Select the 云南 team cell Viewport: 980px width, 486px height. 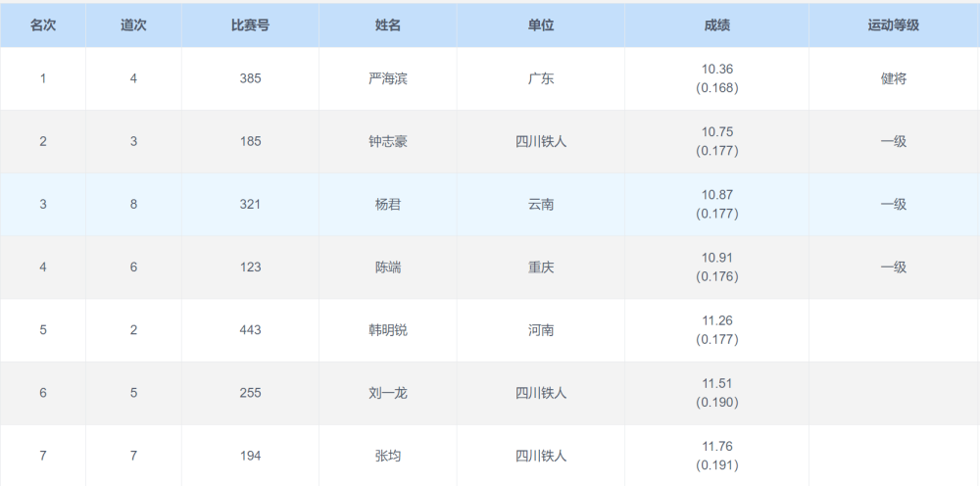pyautogui.click(x=541, y=205)
